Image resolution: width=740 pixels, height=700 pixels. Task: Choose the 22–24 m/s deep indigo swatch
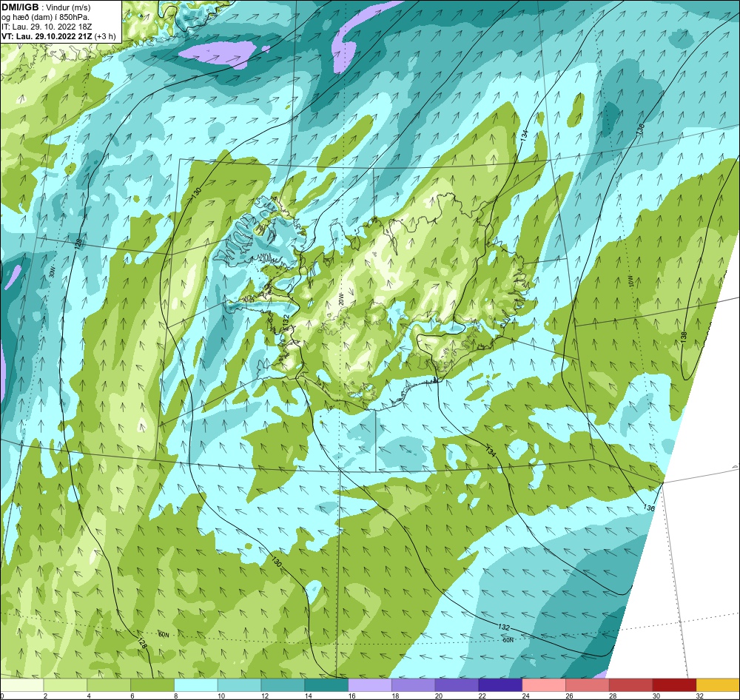(500, 685)
